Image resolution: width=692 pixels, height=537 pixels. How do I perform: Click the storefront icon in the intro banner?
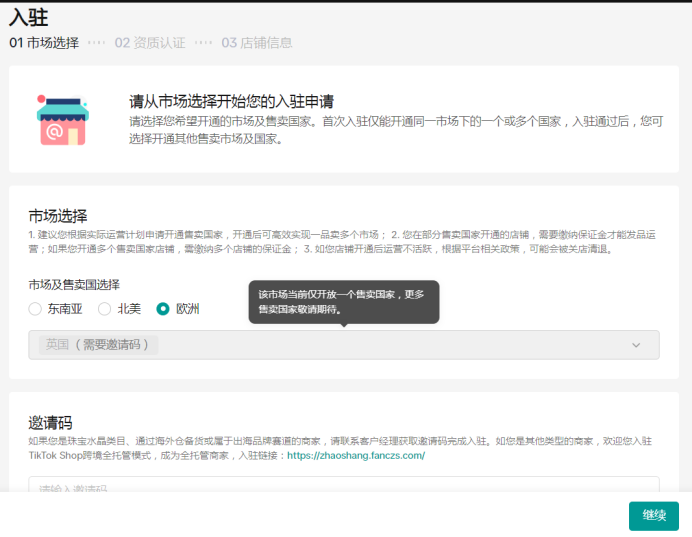click(x=63, y=120)
